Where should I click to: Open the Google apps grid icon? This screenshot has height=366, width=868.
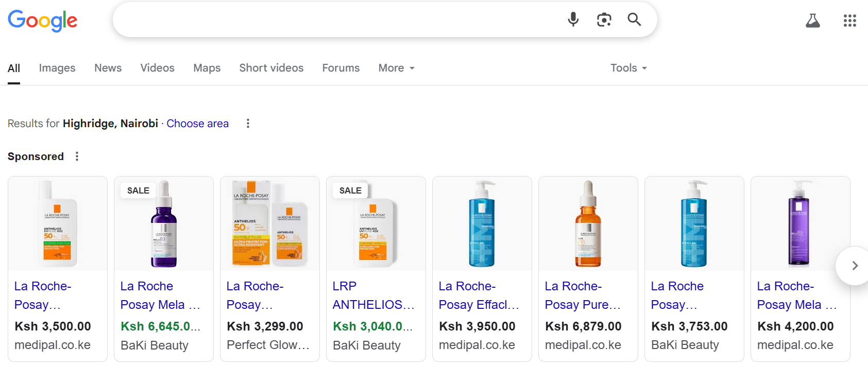pos(849,21)
